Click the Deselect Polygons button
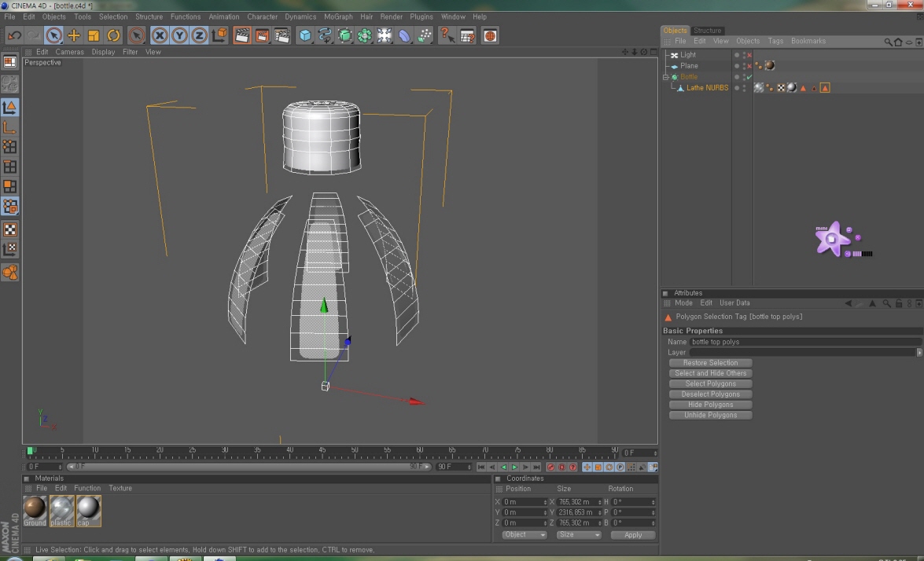Screen dimensions: 924x561 click(x=711, y=394)
